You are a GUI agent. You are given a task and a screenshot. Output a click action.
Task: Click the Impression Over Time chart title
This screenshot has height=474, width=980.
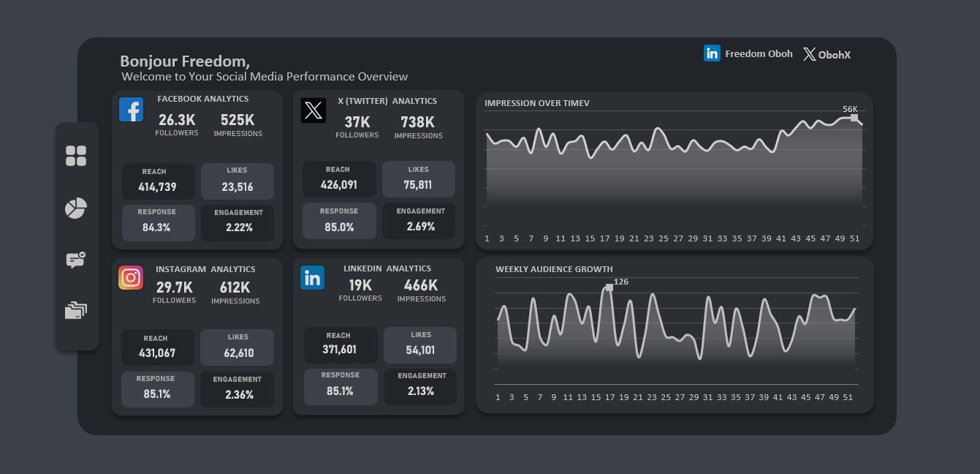[537, 103]
